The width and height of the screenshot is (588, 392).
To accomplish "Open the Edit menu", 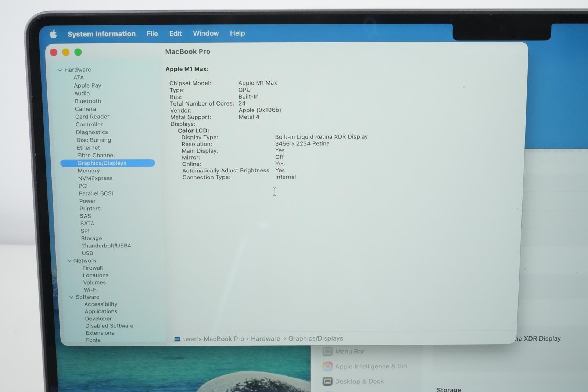I will tap(175, 33).
